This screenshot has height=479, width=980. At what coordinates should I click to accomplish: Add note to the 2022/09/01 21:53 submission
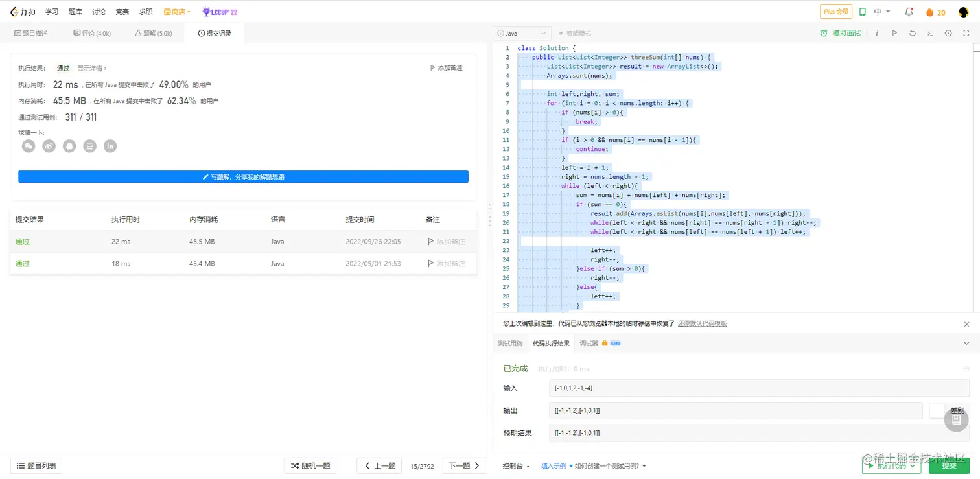pos(447,264)
